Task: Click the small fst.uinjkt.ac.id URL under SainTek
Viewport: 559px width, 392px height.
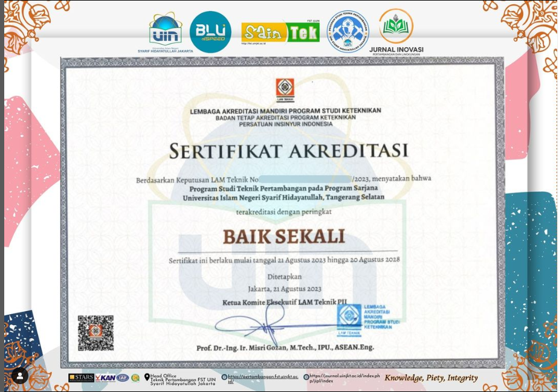Action: click(x=253, y=44)
